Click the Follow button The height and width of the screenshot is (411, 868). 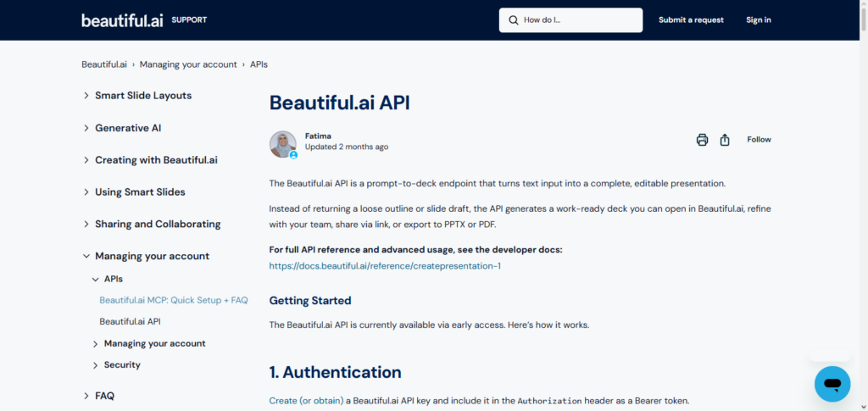759,139
